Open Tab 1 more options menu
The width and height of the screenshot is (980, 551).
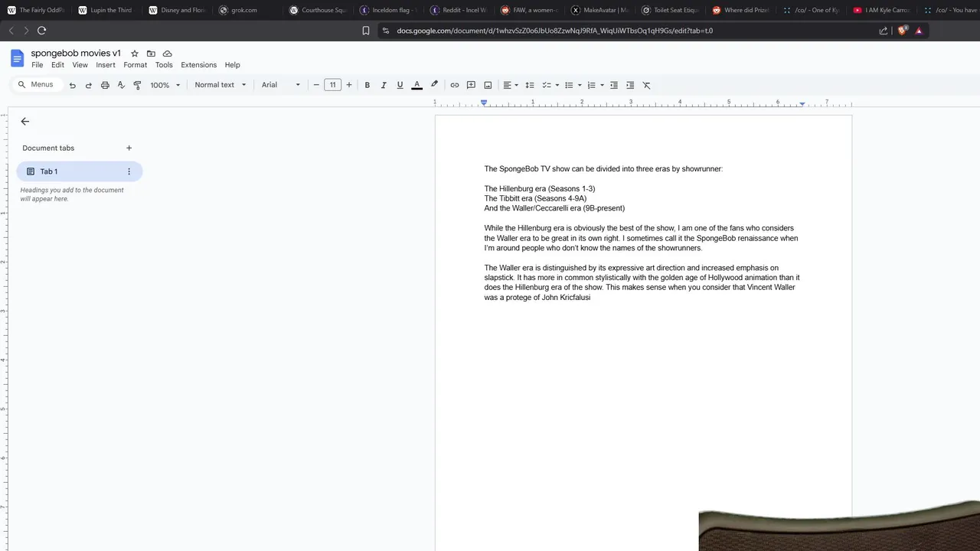click(x=129, y=171)
